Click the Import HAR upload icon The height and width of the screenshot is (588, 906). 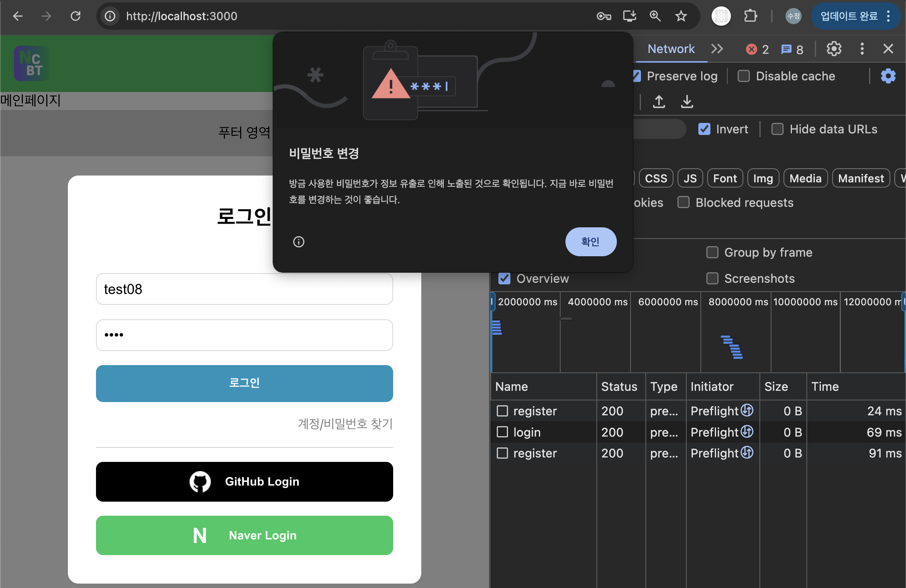pos(659,102)
